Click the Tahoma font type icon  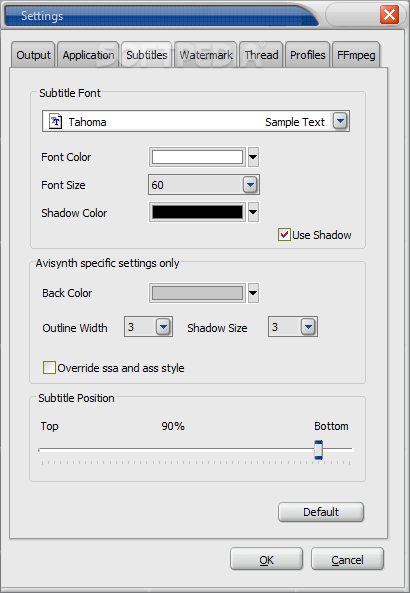(x=56, y=121)
